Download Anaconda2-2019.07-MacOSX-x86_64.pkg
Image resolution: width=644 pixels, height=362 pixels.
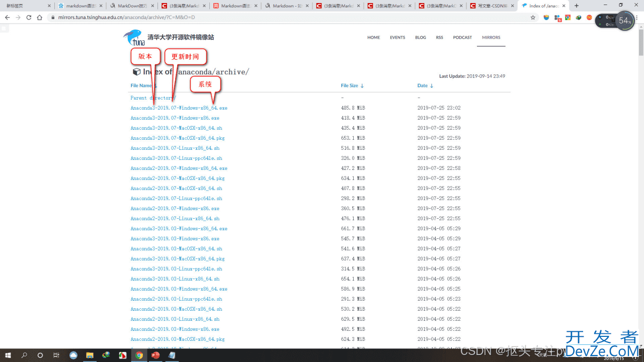(x=178, y=178)
